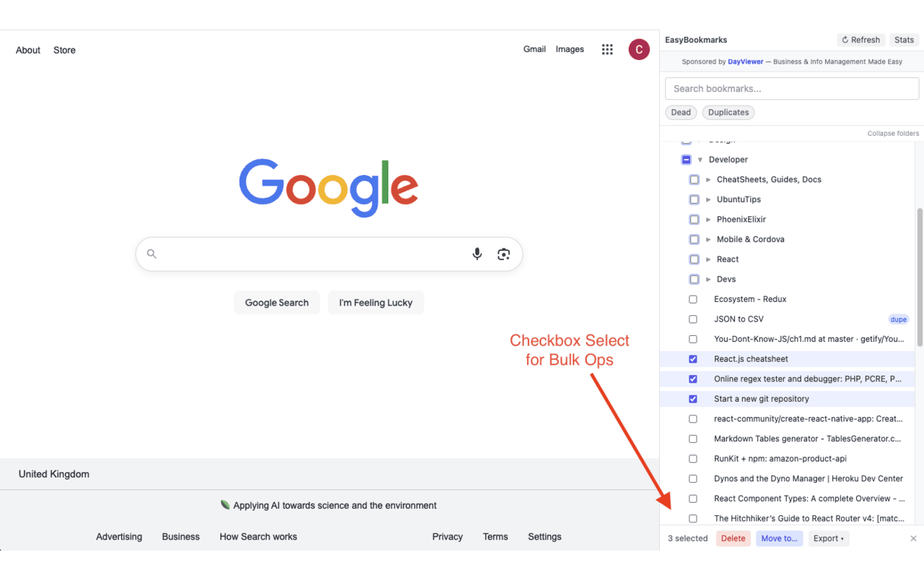
Task: Open the Advertising footer link
Action: pos(119,537)
